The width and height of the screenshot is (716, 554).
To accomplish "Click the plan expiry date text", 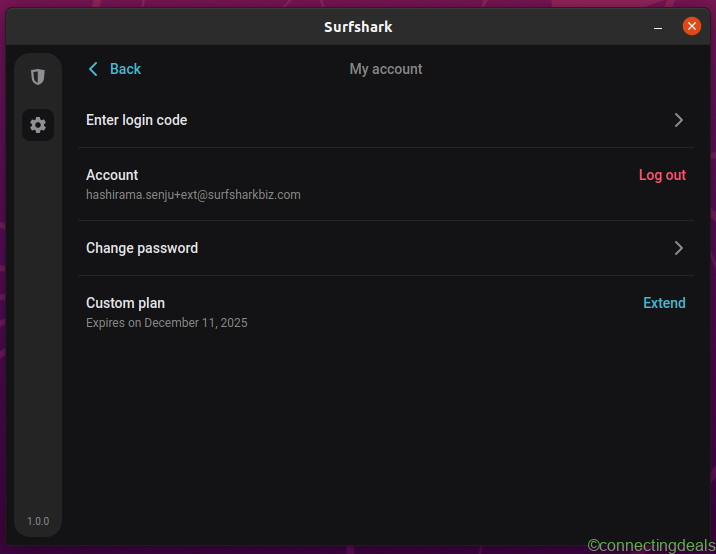I will tap(166, 323).
